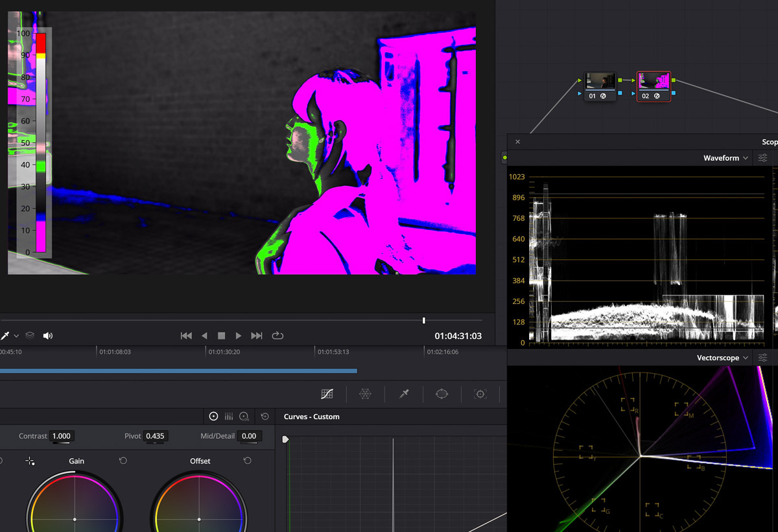Reset the Gain color wheel
778x532 pixels.
[123, 461]
